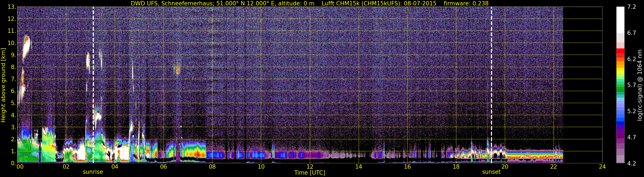The height and width of the screenshot is (177, 644).
Task: Click the 'Time [UTC]' axis title
Action: coord(310,173)
